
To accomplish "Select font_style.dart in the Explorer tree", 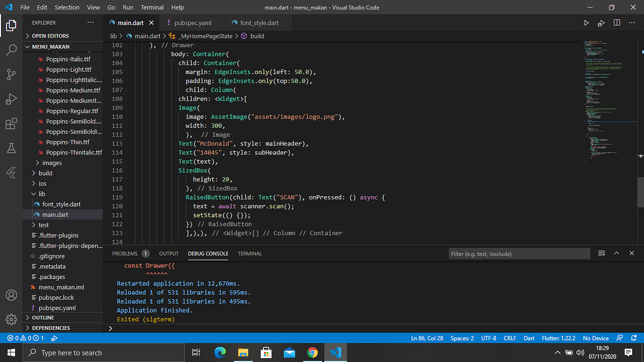I will pos(61,204).
